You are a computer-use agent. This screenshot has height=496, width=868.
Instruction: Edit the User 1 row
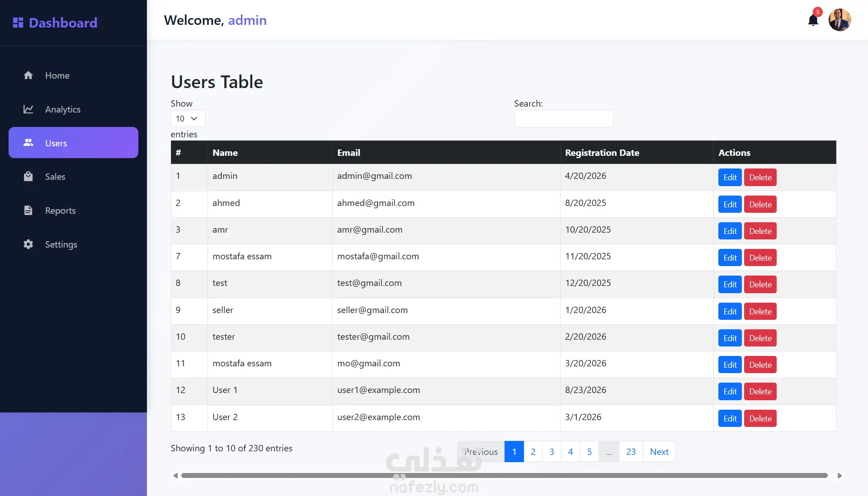pos(730,391)
